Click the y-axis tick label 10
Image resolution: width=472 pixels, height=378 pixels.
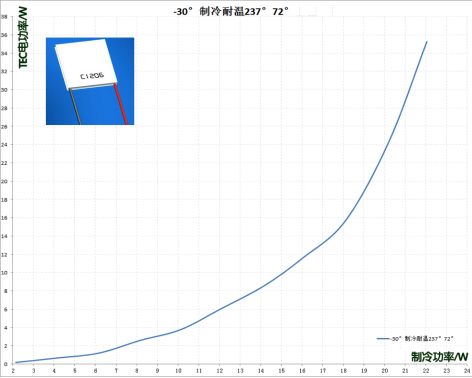(4, 273)
